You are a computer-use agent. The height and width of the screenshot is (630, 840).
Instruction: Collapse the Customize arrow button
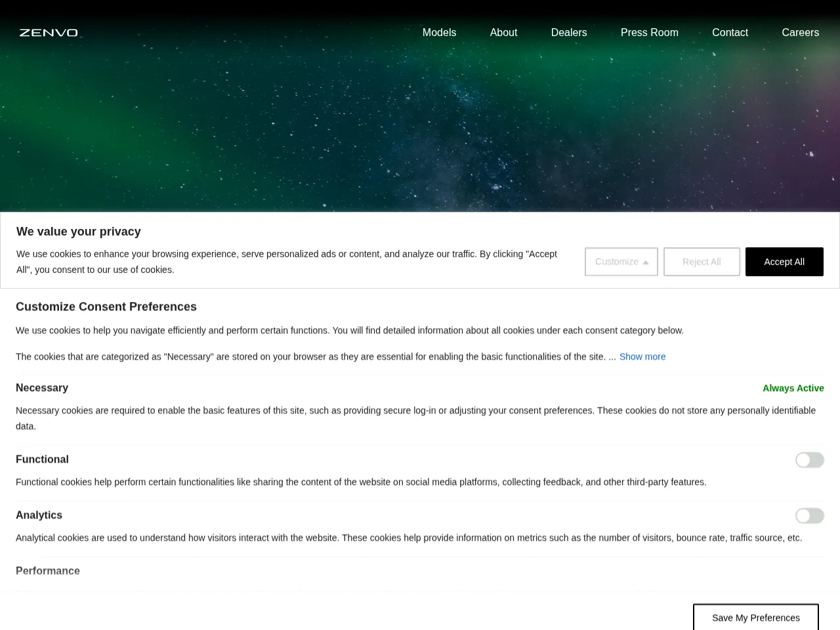pos(621,262)
